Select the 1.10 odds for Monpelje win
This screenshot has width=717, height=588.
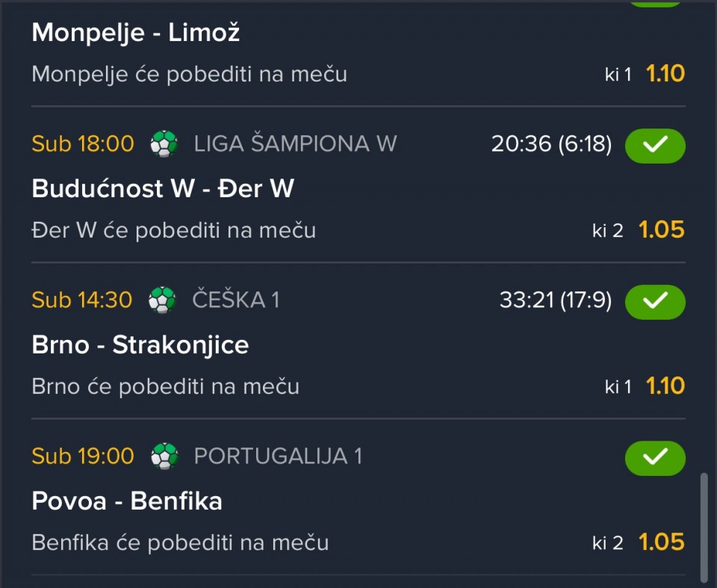pyautogui.click(x=665, y=73)
